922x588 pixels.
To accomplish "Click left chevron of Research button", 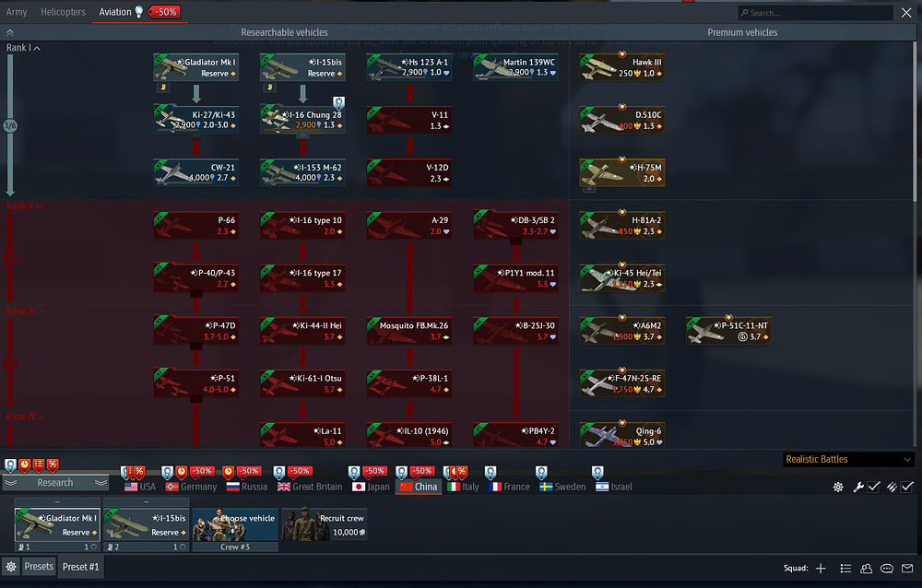I will pos(11,483).
